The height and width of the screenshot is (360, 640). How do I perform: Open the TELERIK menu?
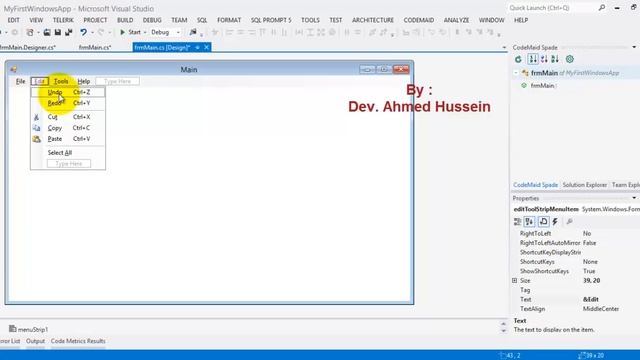click(x=63, y=20)
